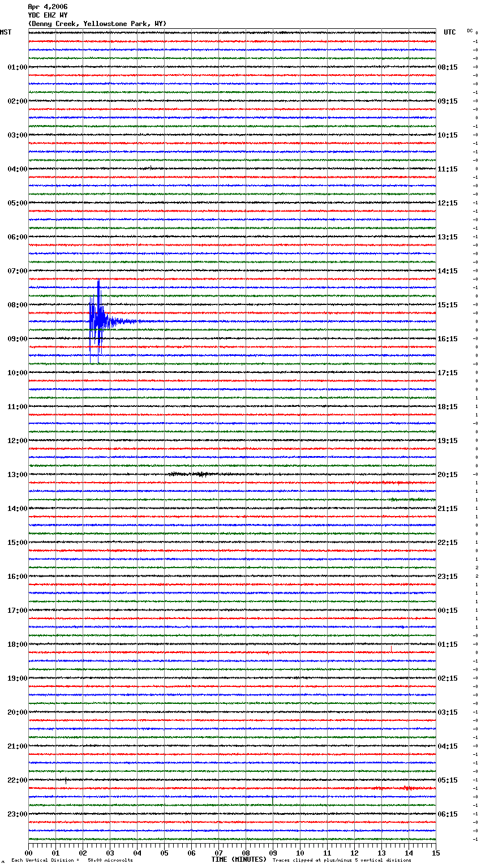This screenshot has height=868, width=481.
Task: Click the 'Apr 4,2006' date header
Action: tap(48, 7)
